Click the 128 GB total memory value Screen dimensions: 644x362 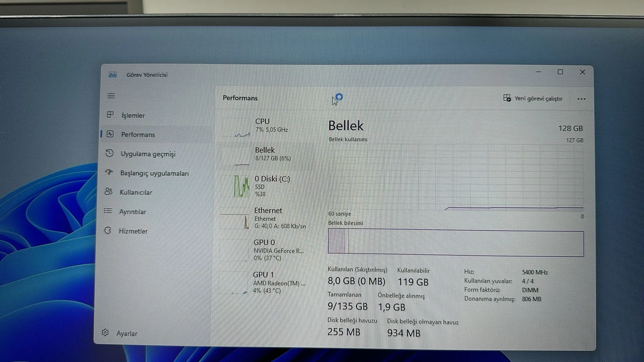pos(570,128)
